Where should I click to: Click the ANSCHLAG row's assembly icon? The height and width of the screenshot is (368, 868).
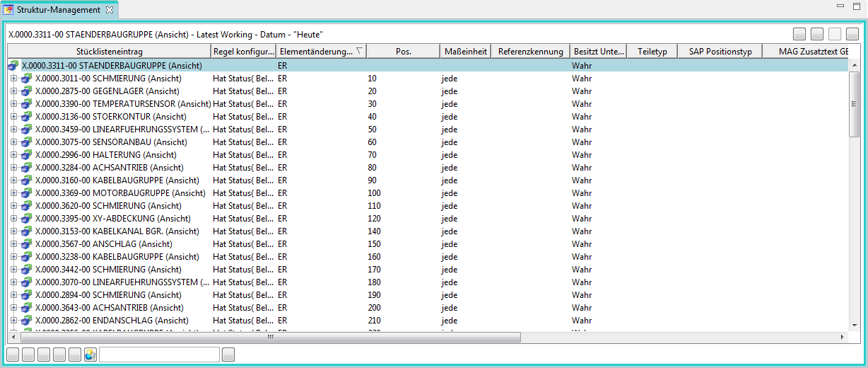pos(27,244)
